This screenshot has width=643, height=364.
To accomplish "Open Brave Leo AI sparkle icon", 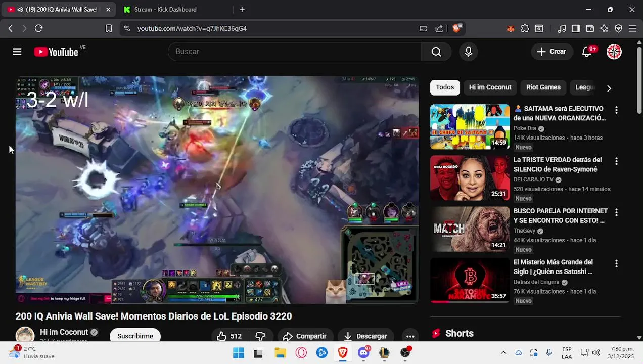I will (604, 29).
